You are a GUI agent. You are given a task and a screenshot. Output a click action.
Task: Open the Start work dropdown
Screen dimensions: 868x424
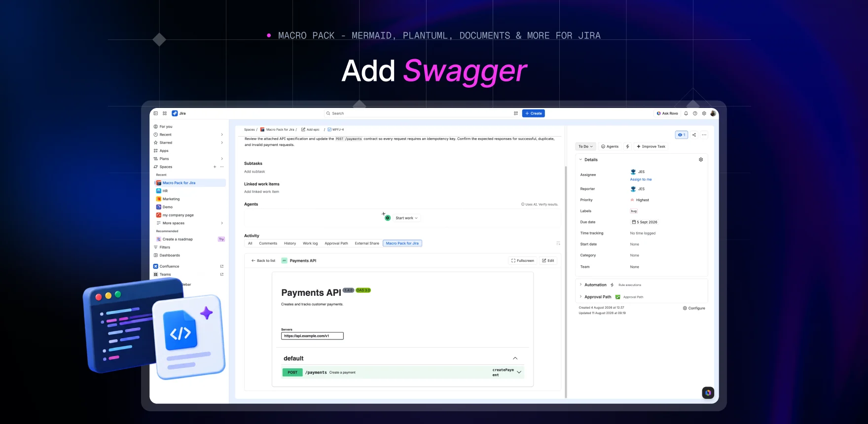[x=406, y=218]
